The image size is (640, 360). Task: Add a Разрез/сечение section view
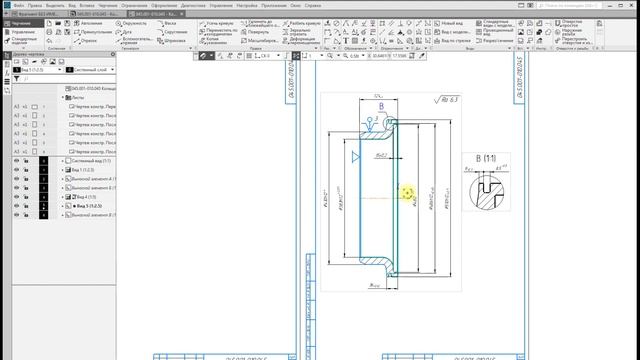494,41
